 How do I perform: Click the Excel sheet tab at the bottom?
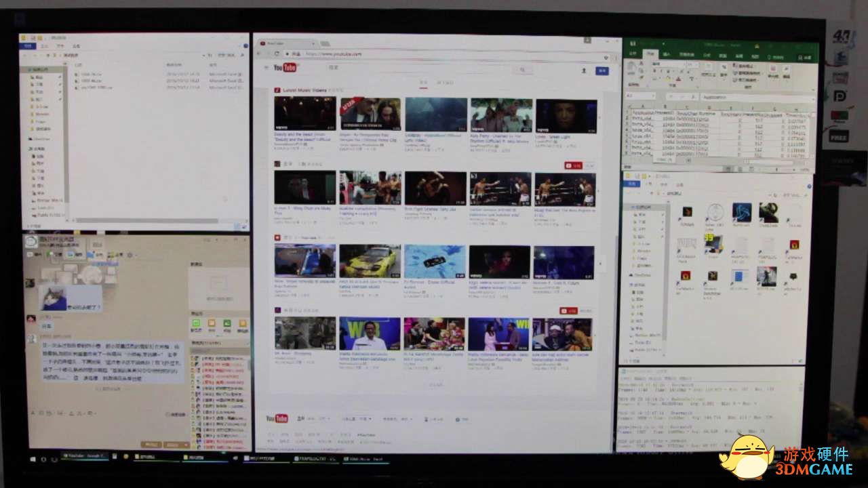(x=665, y=159)
